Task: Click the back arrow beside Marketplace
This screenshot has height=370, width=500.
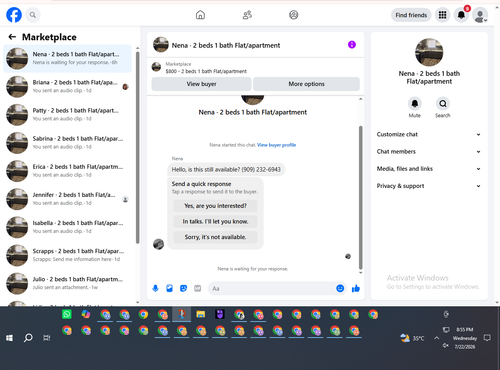Action: pyautogui.click(x=12, y=37)
